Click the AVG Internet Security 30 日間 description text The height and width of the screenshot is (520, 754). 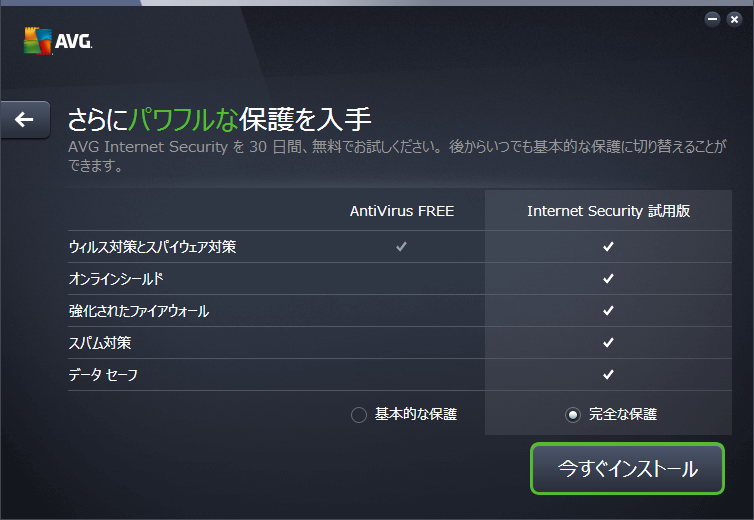397,155
